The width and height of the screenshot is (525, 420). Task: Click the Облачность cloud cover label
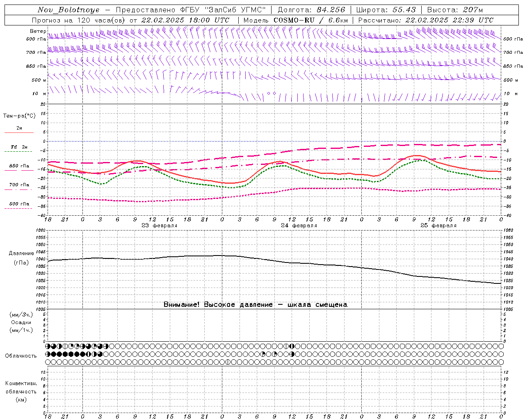pos(21,356)
